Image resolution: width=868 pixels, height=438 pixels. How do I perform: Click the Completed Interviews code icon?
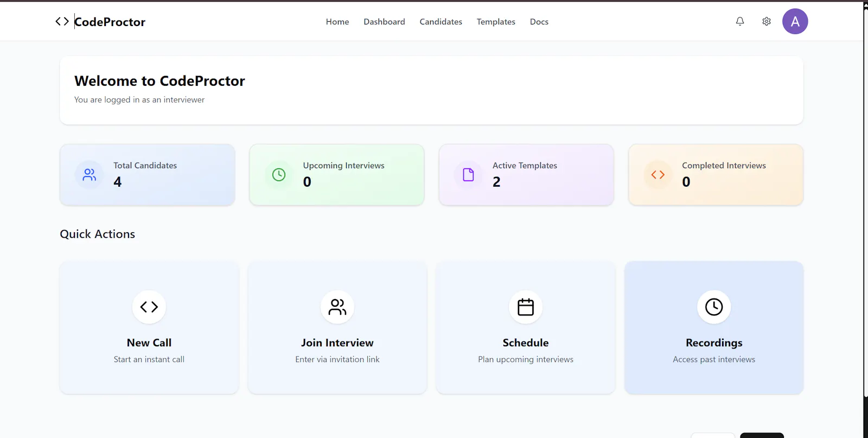click(x=658, y=175)
